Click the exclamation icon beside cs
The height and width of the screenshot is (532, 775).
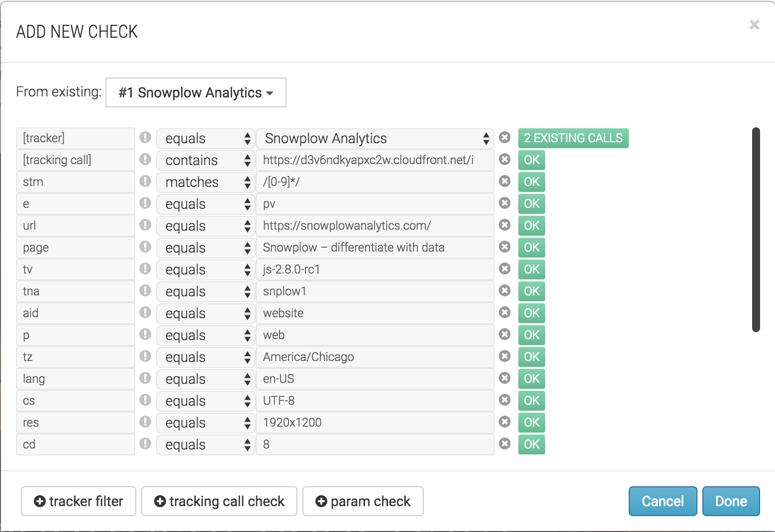(145, 400)
